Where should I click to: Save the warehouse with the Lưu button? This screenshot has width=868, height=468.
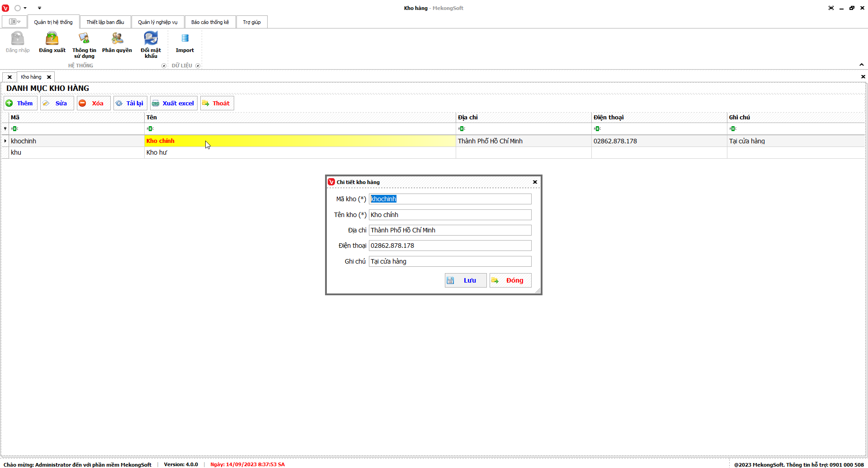tap(466, 280)
